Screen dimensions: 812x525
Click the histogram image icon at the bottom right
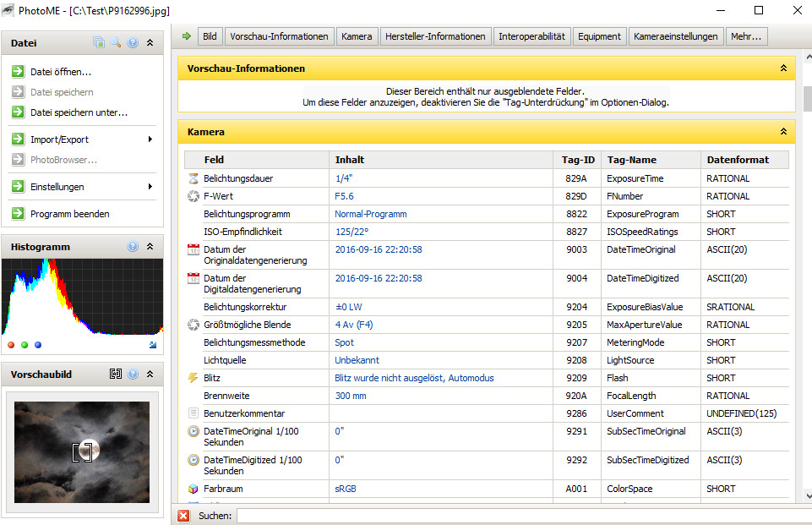pyautogui.click(x=152, y=345)
